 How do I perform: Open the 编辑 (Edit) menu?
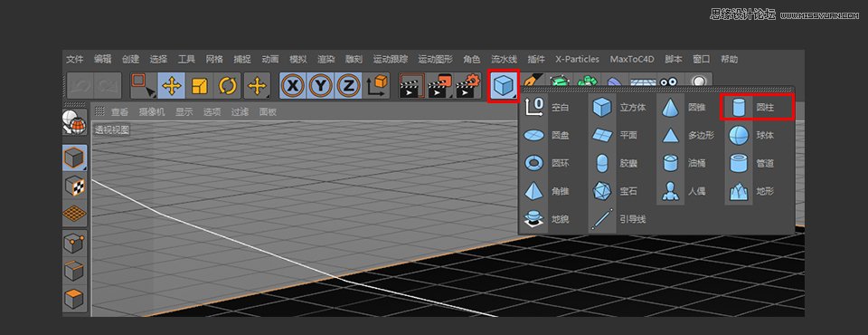pos(103,60)
